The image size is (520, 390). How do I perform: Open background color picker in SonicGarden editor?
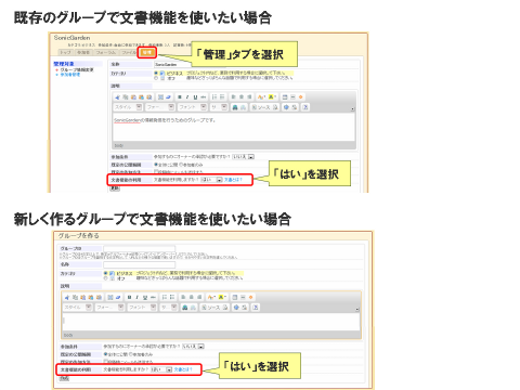click(272, 97)
